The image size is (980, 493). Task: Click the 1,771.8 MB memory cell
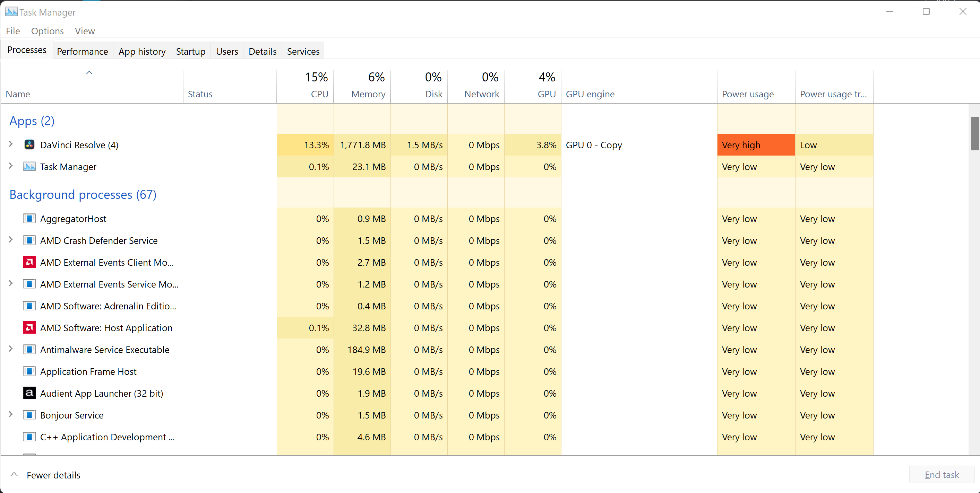tap(362, 145)
